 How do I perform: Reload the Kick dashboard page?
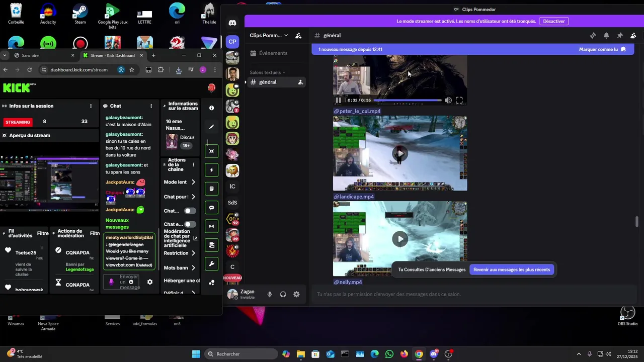(x=30, y=70)
